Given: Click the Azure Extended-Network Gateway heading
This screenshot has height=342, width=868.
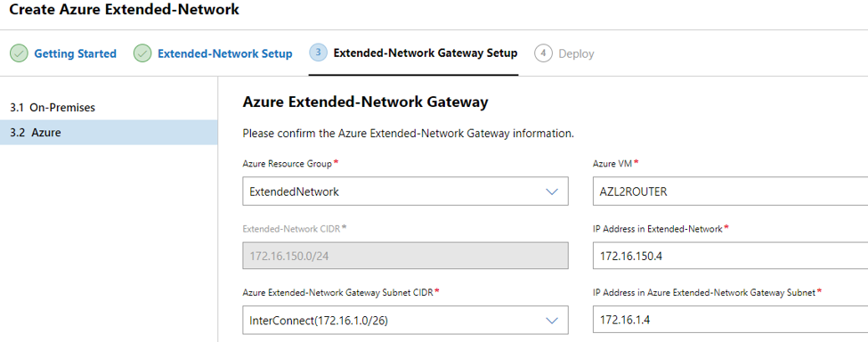Looking at the screenshot, I should click(365, 102).
